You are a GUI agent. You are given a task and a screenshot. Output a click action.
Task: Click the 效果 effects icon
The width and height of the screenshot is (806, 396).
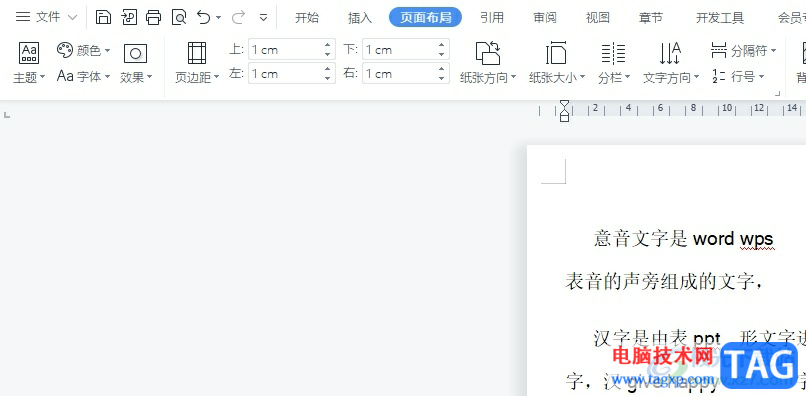click(136, 53)
